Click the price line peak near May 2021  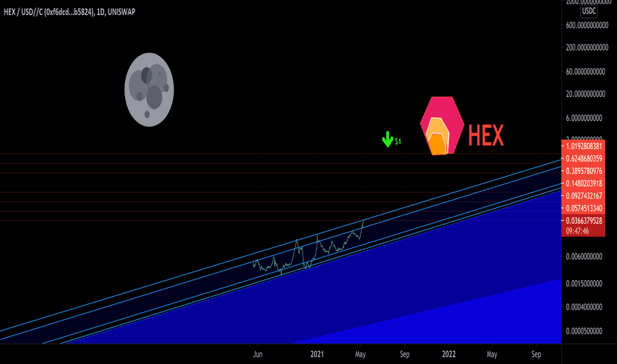(363, 222)
